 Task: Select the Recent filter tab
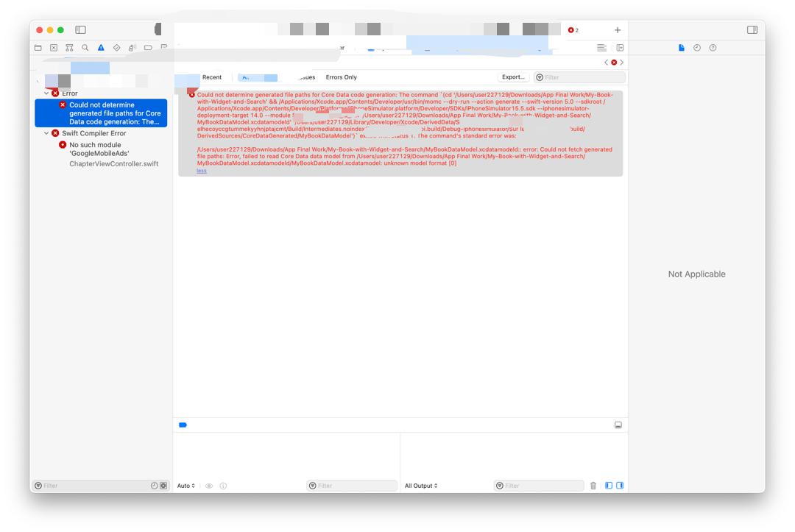[212, 77]
